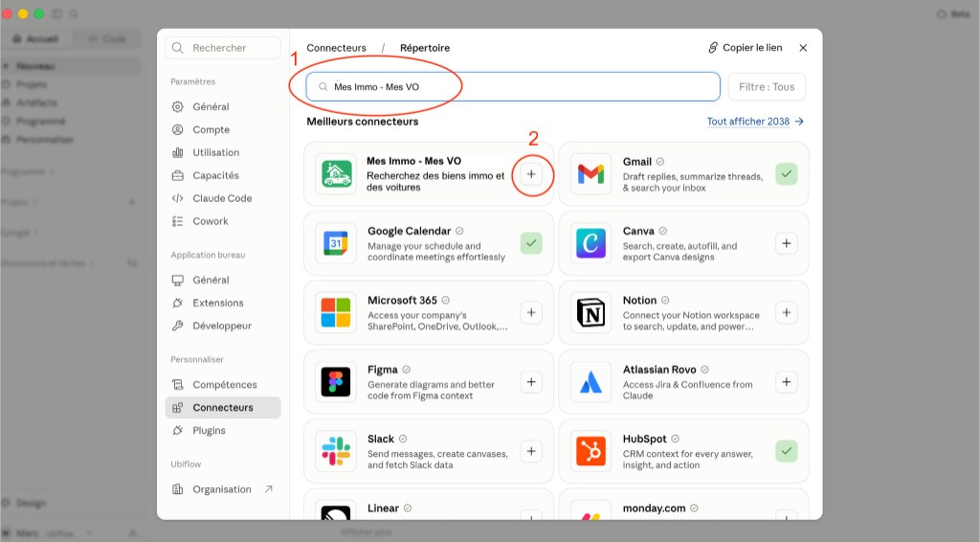The image size is (980, 542).
Task: Open the Plugins settings page
Action: (x=223, y=430)
